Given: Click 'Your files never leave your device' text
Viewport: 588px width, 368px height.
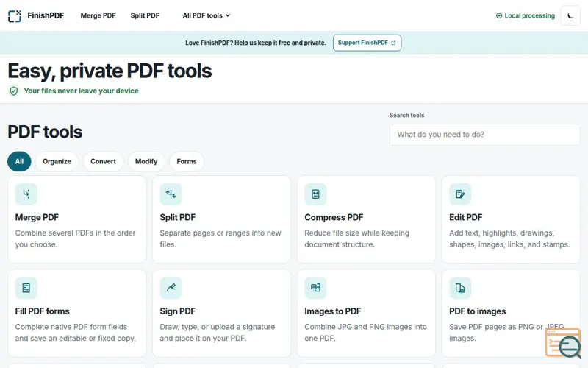Looking at the screenshot, I should 82,91.
